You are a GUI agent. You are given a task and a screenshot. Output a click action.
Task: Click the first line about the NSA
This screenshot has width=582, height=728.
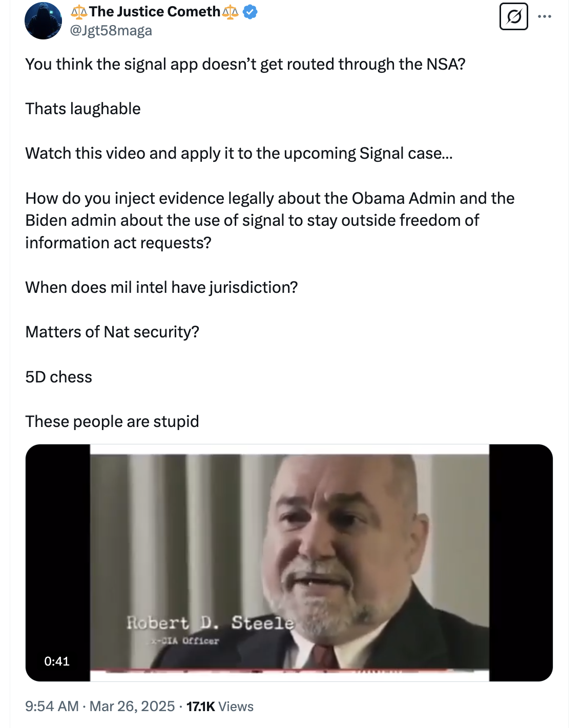tap(245, 64)
